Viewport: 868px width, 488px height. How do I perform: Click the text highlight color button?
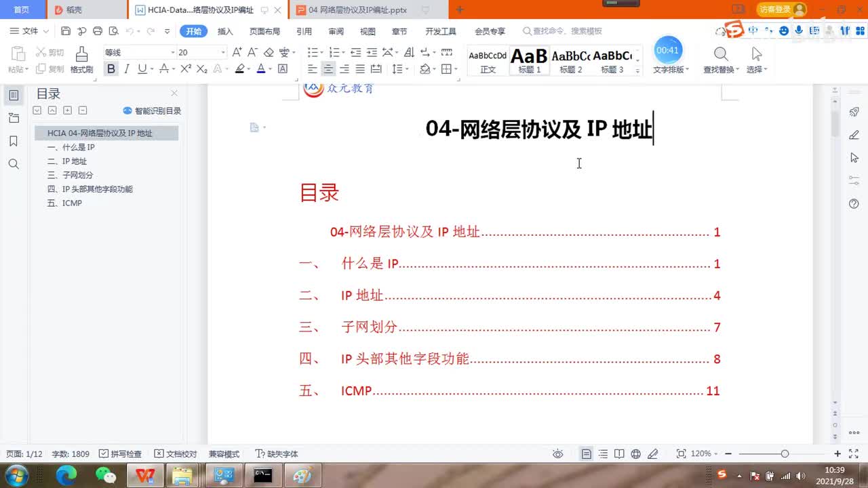[x=239, y=69]
